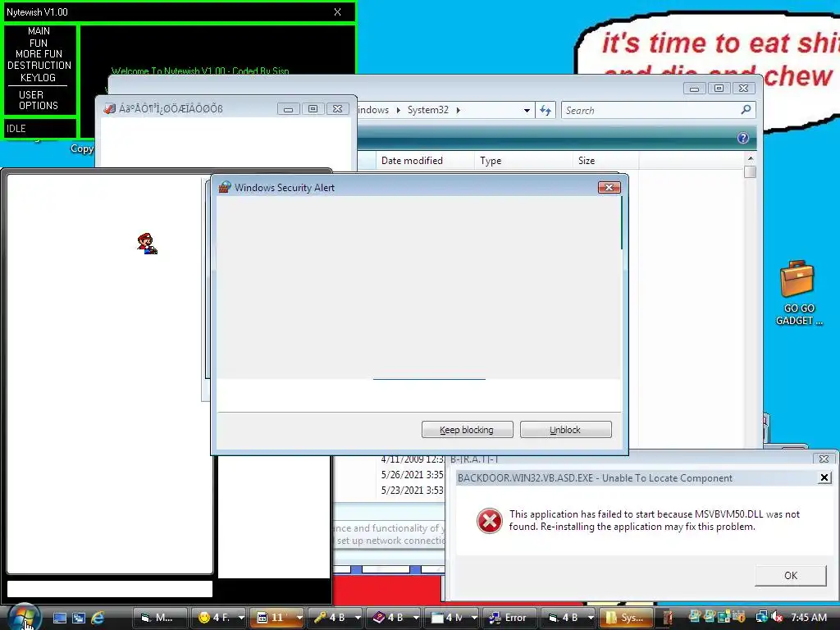
Task: Expand the book 4 B taskbar group dropdown
Action: point(416,618)
